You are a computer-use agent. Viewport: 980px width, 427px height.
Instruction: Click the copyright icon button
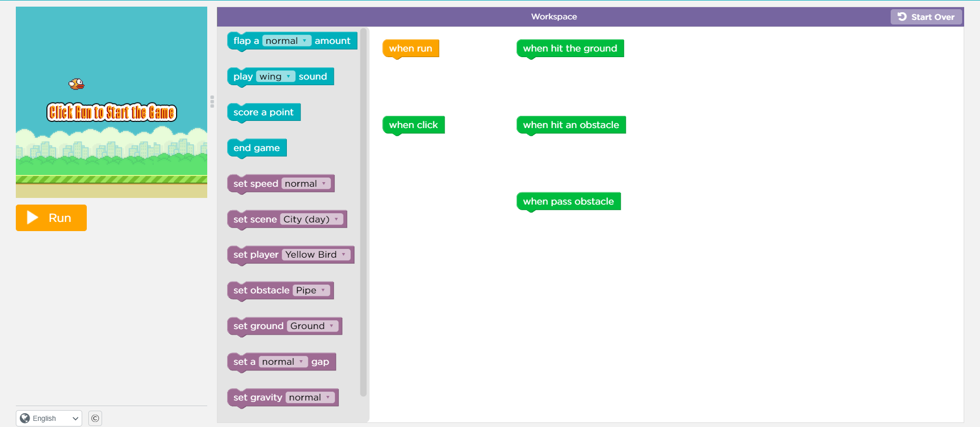click(95, 418)
